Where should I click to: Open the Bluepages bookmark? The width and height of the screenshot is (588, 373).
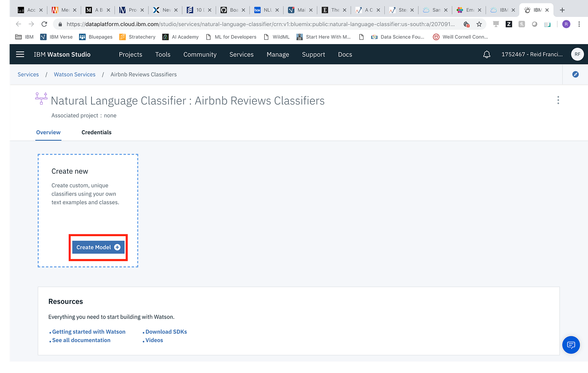96,37
